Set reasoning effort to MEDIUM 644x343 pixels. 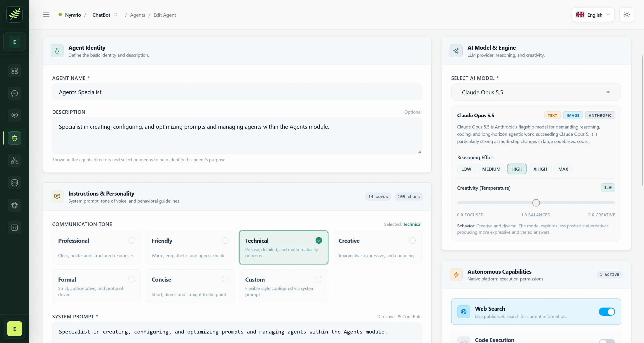(x=491, y=169)
